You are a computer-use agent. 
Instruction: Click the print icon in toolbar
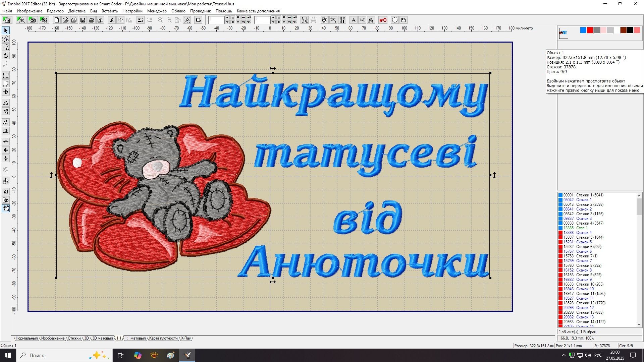(x=92, y=20)
